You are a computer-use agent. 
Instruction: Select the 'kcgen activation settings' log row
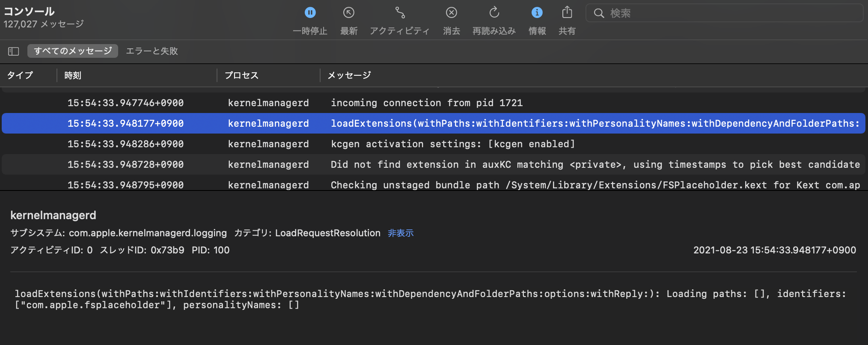[452, 144]
